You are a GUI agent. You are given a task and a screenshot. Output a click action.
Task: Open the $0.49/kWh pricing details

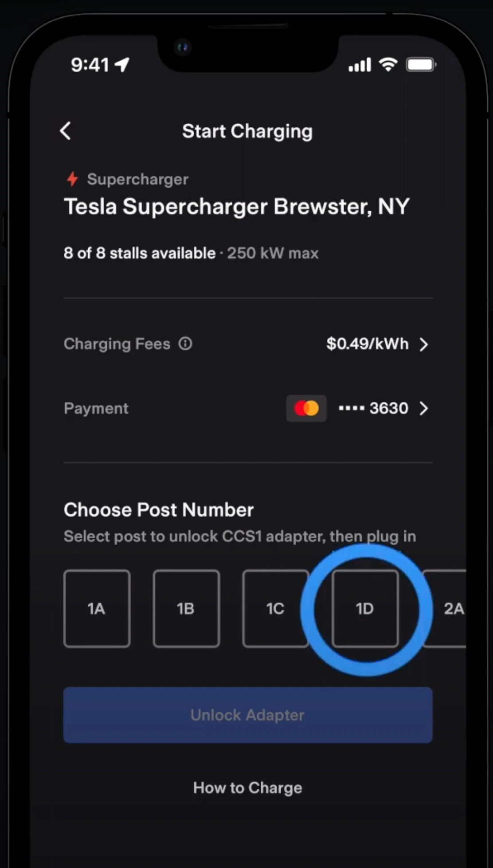(368, 344)
